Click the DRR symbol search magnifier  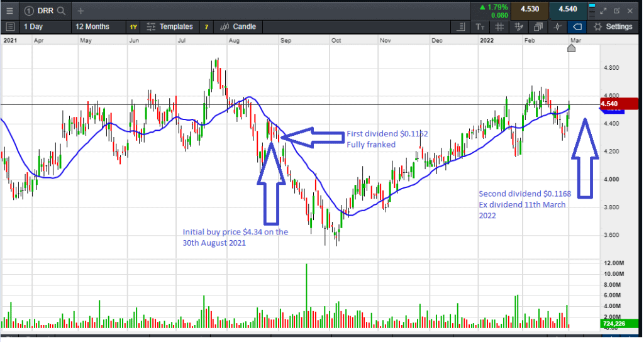tap(62, 11)
